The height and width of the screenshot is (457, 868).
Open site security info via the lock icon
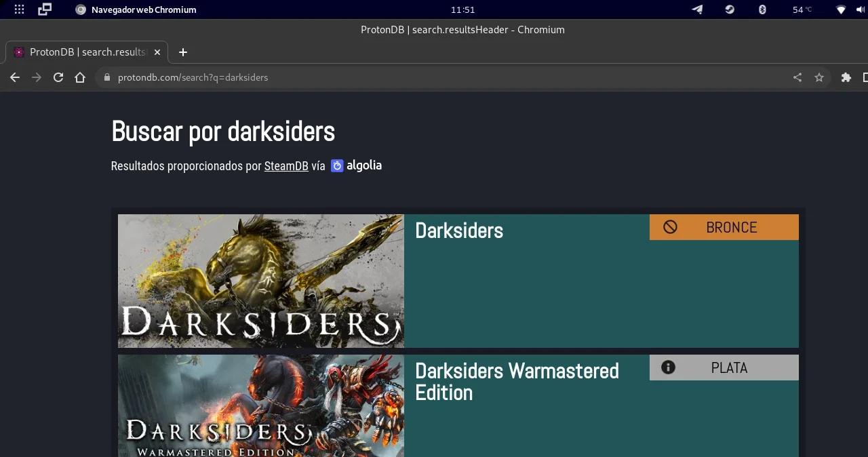pos(106,77)
